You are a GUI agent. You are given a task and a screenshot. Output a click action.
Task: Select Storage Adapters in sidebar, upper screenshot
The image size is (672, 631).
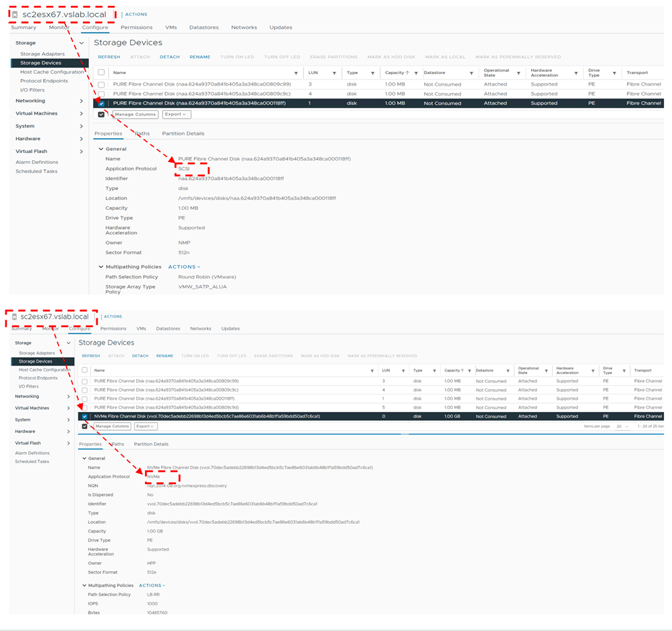coord(42,54)
